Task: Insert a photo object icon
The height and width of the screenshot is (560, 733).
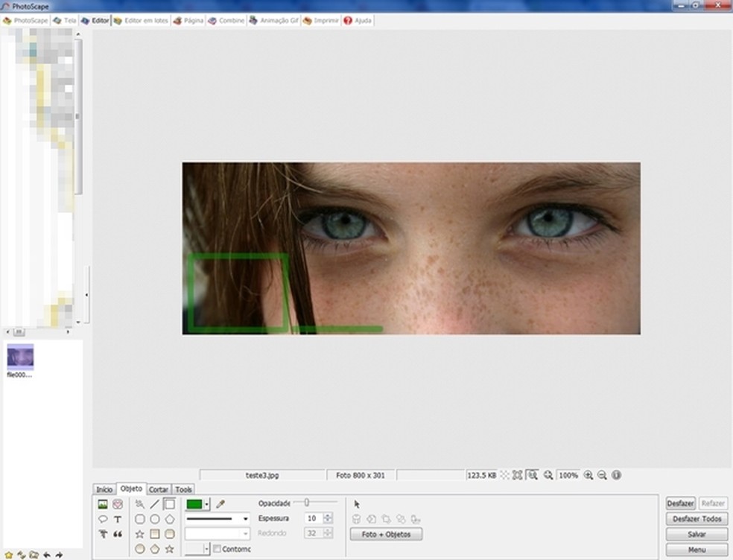Action: pyautogui.click(x=103, y=504)
